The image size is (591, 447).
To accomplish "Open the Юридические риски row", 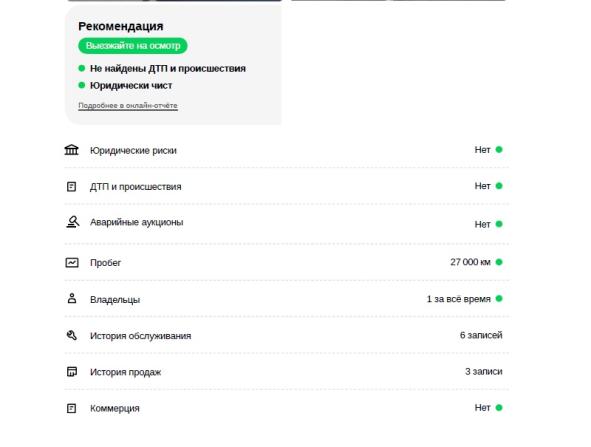I will (286, 150).
